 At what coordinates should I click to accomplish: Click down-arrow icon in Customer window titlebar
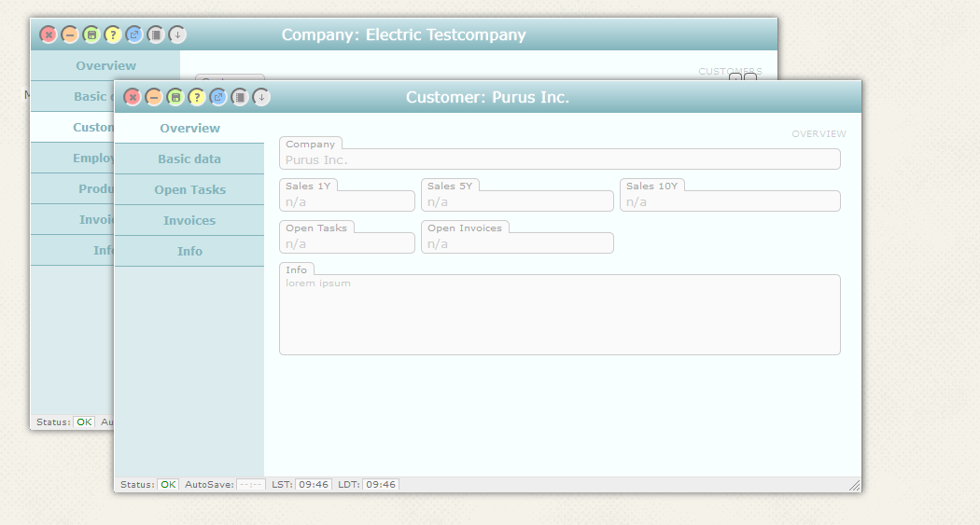click(x=261, y=97)
